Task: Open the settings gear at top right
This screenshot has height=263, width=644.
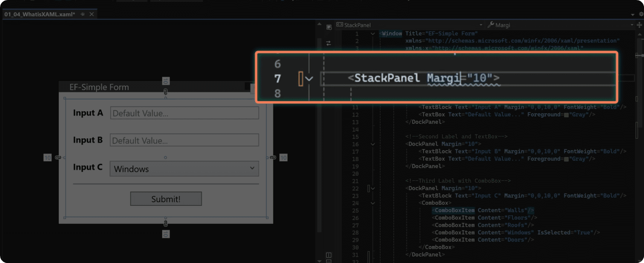Action: 641,14
